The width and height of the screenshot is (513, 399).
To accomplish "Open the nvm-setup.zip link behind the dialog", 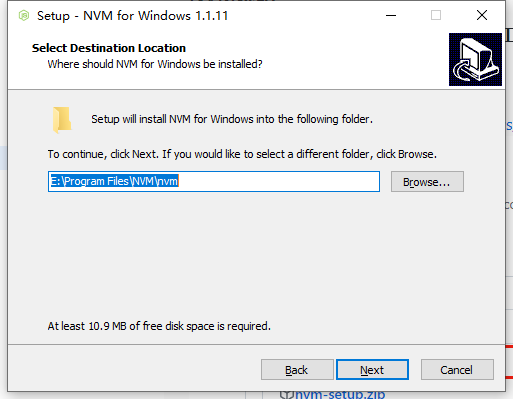I will pos(338,395).
